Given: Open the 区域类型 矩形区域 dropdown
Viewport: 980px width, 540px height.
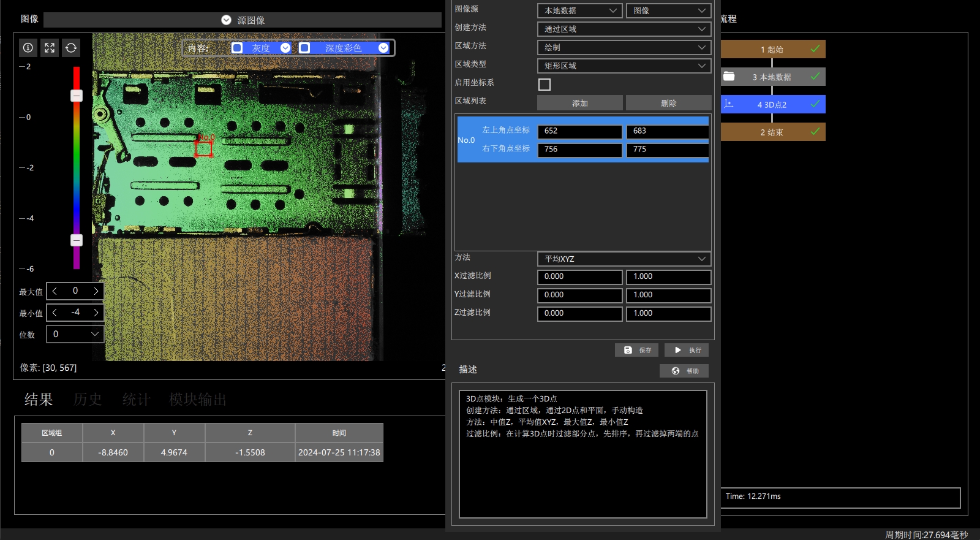Looking at the screenshot, I should (x=624, y=66).
